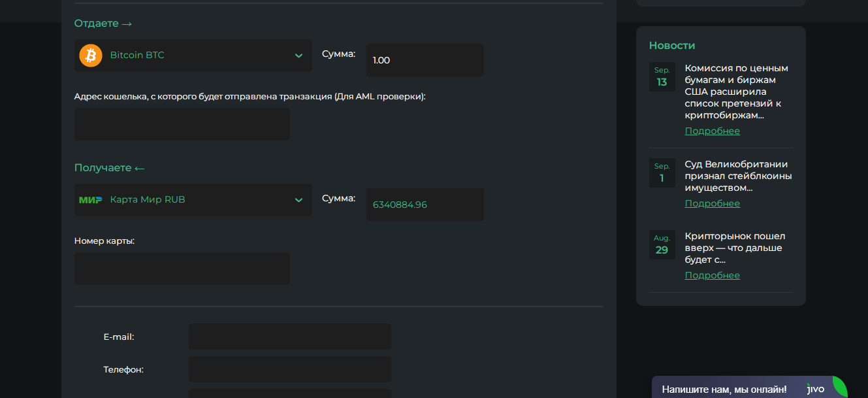Click the Jivo chat leaf icon
The height and width of the screenshot is (398, 868).
[x=839, y=387]
